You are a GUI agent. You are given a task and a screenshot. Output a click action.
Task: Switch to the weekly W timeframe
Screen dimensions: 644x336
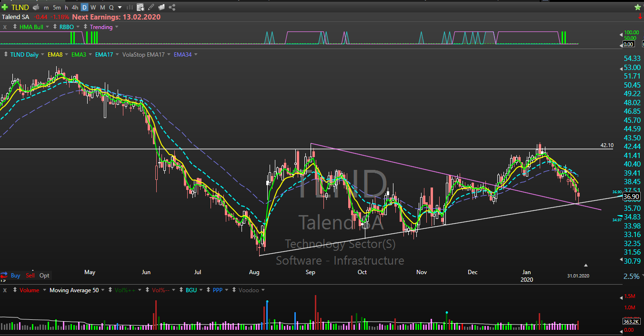tap(93, 8)
